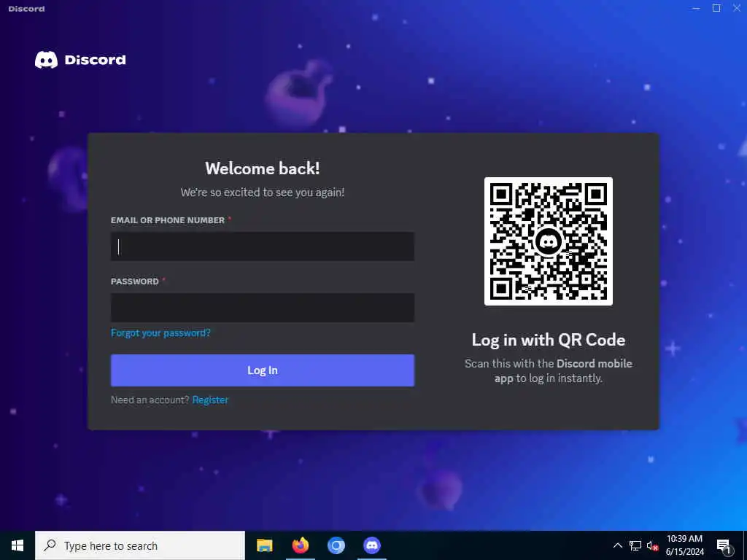Click the muted volume tray icon
This screenshot has height=560, width=747.
click(x=653, y=545)
